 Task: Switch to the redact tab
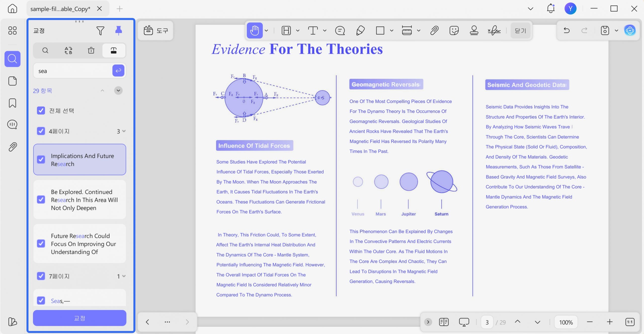(114, 51)
